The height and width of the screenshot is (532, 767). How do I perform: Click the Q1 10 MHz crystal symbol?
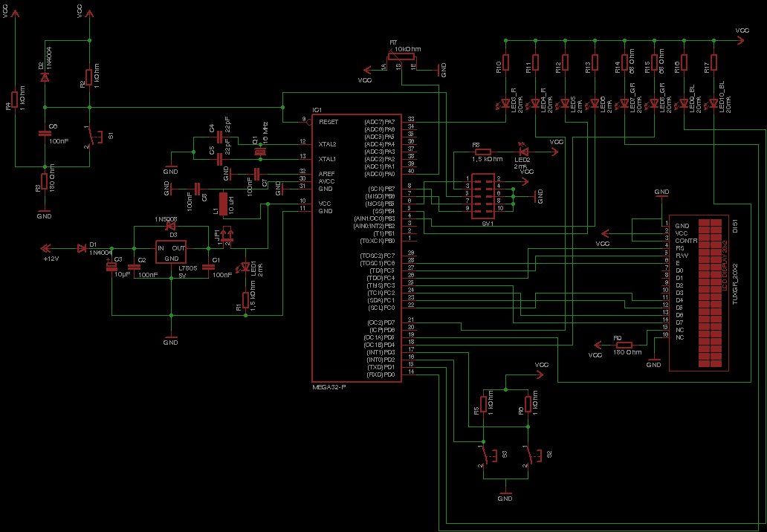click(261, 152)
